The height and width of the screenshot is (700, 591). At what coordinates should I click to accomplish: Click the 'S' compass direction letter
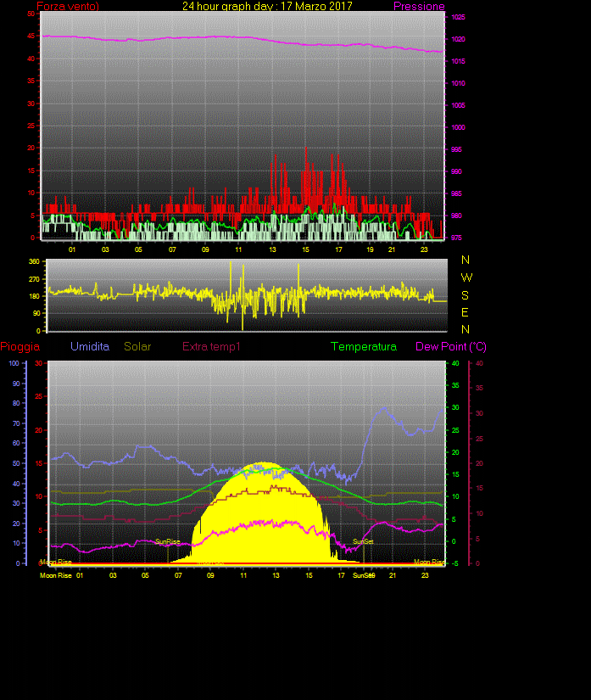click(x=466, y=295)
